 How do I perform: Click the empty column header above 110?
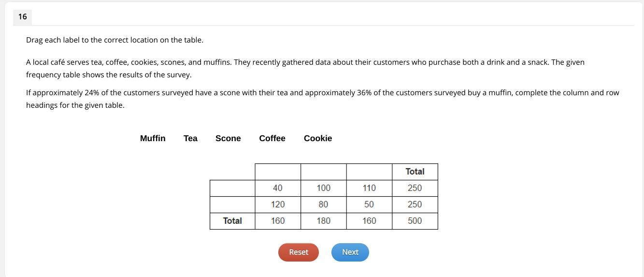click(x=369, y=172)
